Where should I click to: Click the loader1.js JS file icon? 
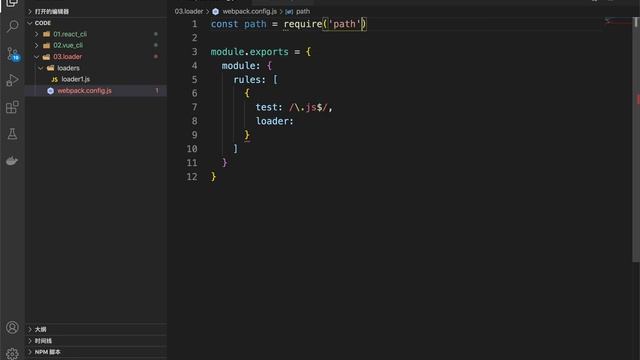pos(55,79)
